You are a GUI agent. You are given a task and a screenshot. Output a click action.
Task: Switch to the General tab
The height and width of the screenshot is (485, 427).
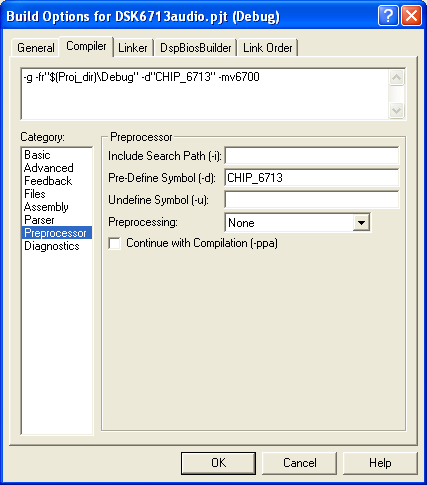(x=36, y=48)
